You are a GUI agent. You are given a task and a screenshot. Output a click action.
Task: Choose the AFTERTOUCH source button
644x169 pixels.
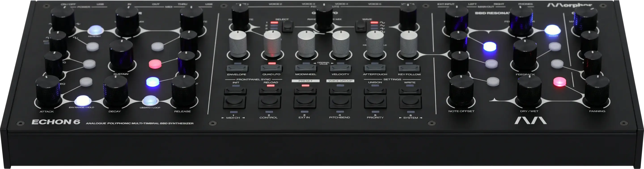tap(375, 68)
